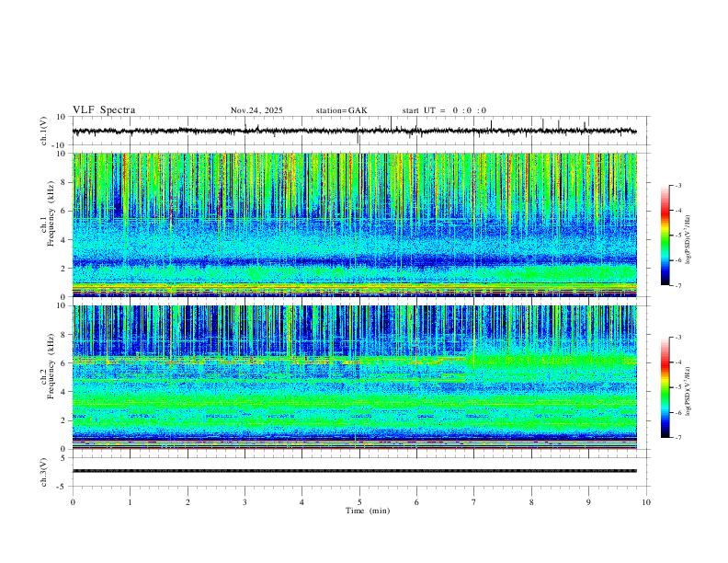The height and width of the screenshot is (563, 728).
Task: Click the ch.1(V) waveform trace at the top
Action: click(354, 132)
